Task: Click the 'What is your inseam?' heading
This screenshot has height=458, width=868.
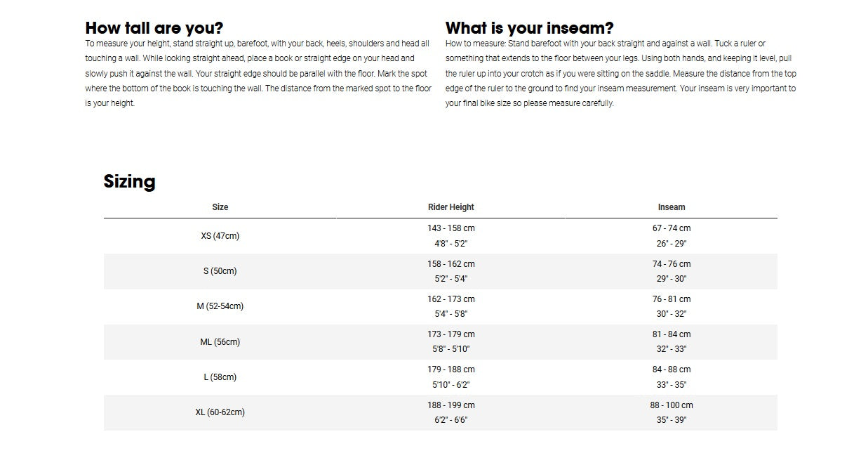Action: click(x=530, y=28)
